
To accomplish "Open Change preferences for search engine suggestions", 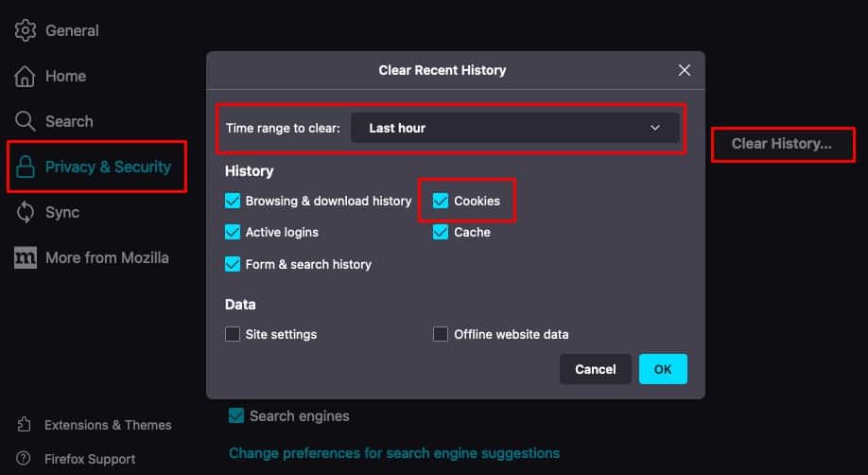I will (394, 453).
